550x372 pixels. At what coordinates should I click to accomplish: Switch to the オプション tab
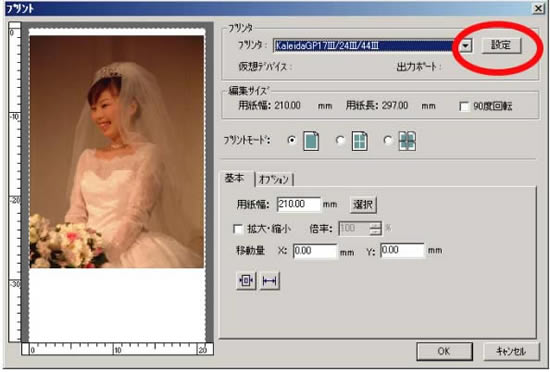tap(274, 180)
